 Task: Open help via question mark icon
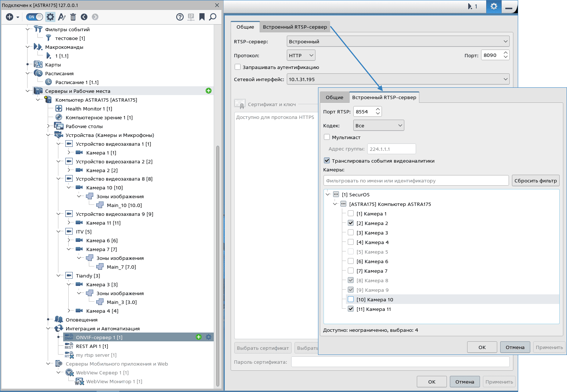coord(180,17)
